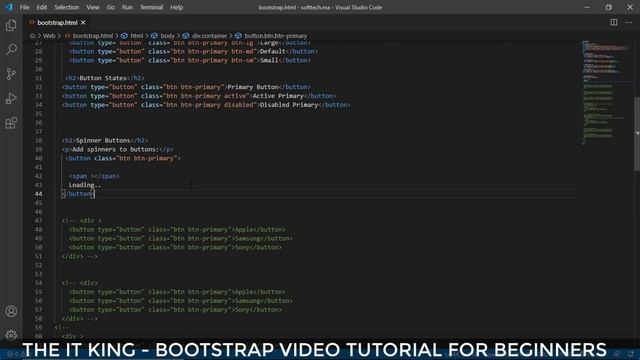Screen dimensions: 640x360
Task: Click the VS Code logo icon
Action: 9,7
